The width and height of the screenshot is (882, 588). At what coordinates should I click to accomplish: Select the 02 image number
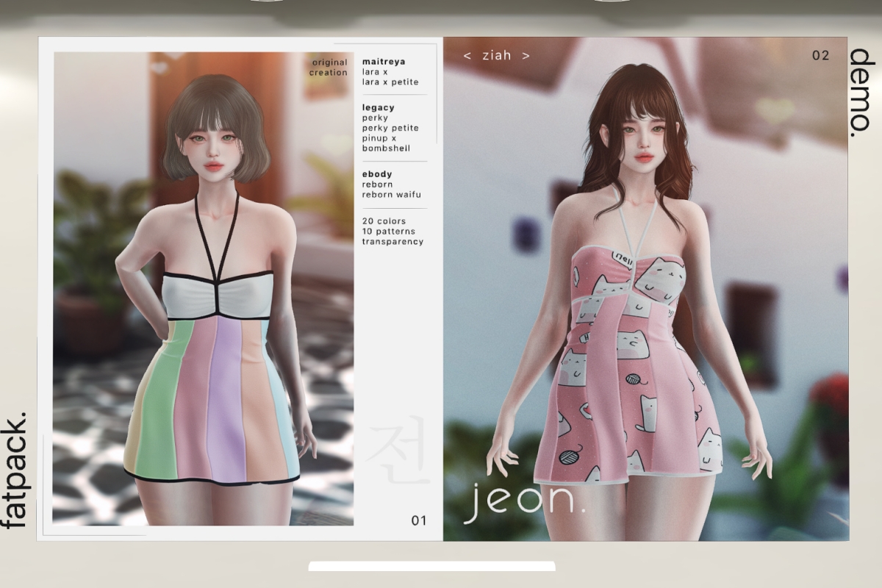click(820, 56)
